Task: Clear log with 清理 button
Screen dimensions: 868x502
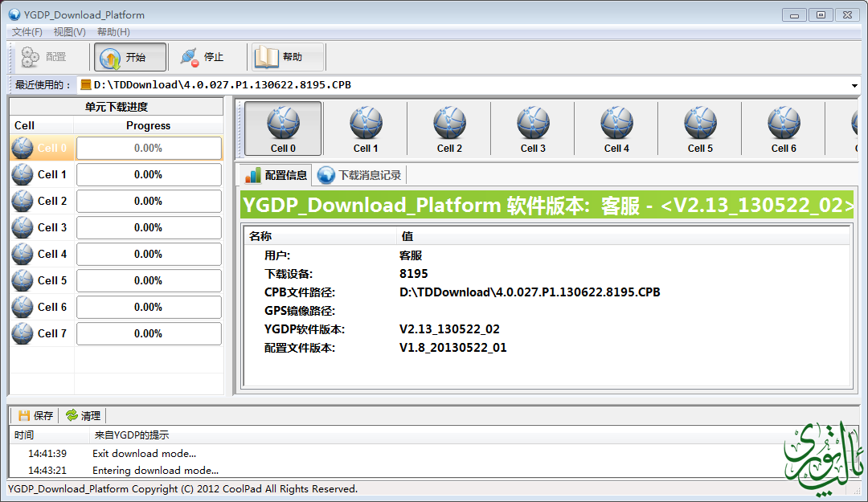Action: tap(83, 416)
